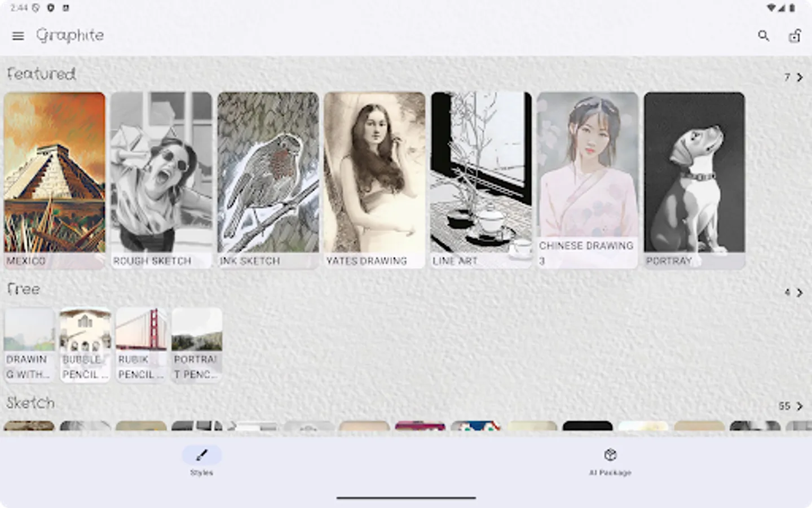Click the Featured section heading
This screenshot has height=508, width=812.
coord(41,74)
